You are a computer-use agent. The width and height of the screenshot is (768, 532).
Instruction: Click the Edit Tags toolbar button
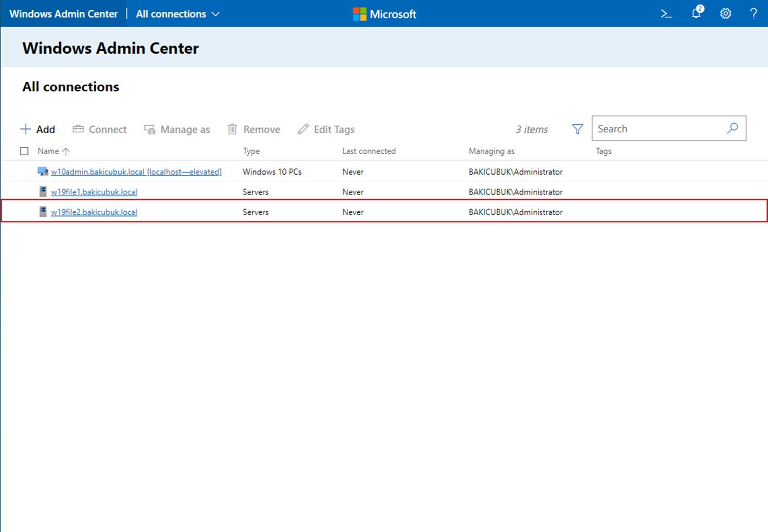326,129
